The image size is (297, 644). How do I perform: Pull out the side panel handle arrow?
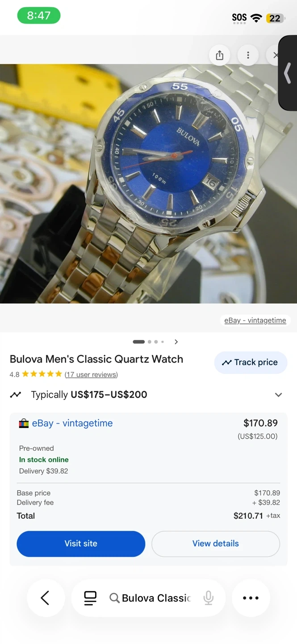tap(288, 73)
